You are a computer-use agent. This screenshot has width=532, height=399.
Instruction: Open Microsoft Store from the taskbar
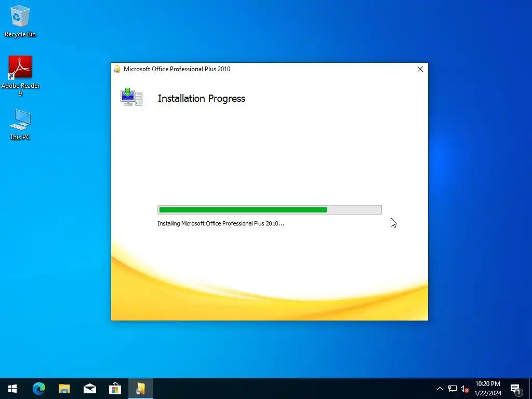(115, 389)
